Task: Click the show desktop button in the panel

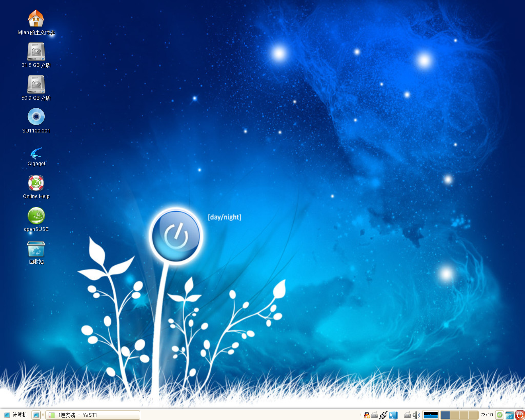Action: tap(36, 415)
